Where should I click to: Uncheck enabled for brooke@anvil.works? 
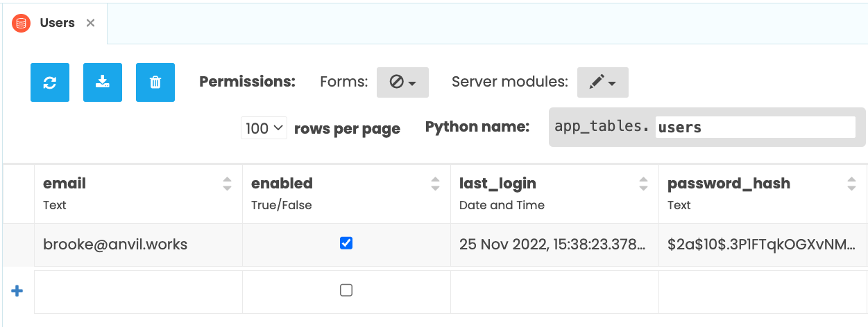[346, 243]
